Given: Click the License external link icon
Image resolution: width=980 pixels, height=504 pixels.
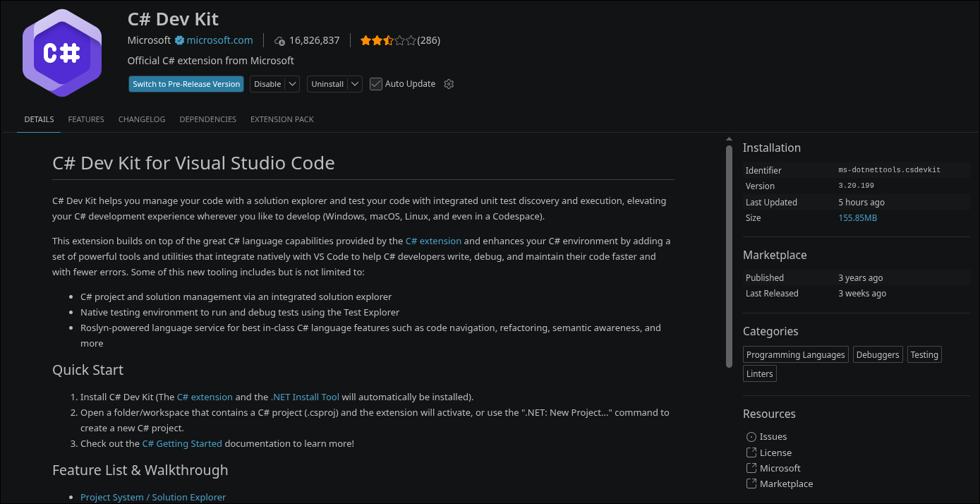Looking at the screenshot, I should (x=751, y=452).
